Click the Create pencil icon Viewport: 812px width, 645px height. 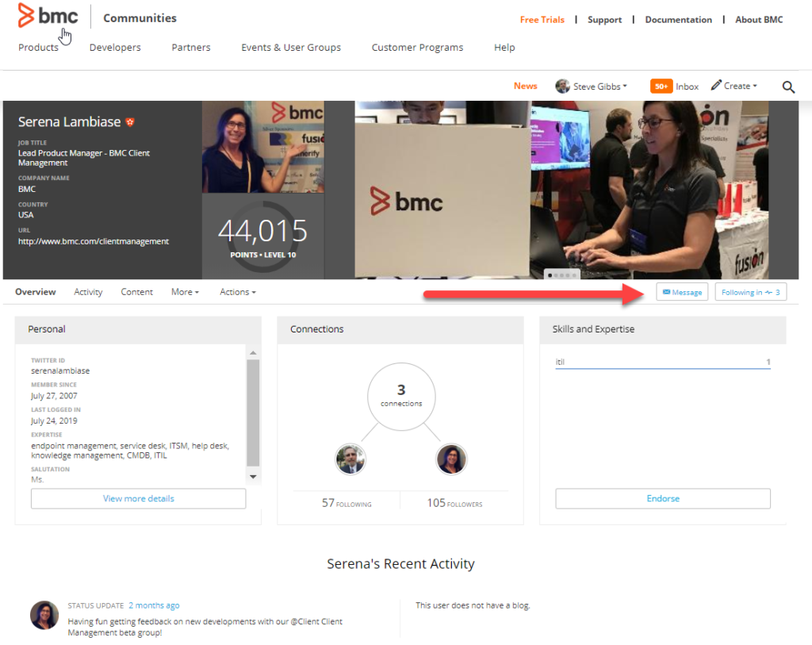716,86
